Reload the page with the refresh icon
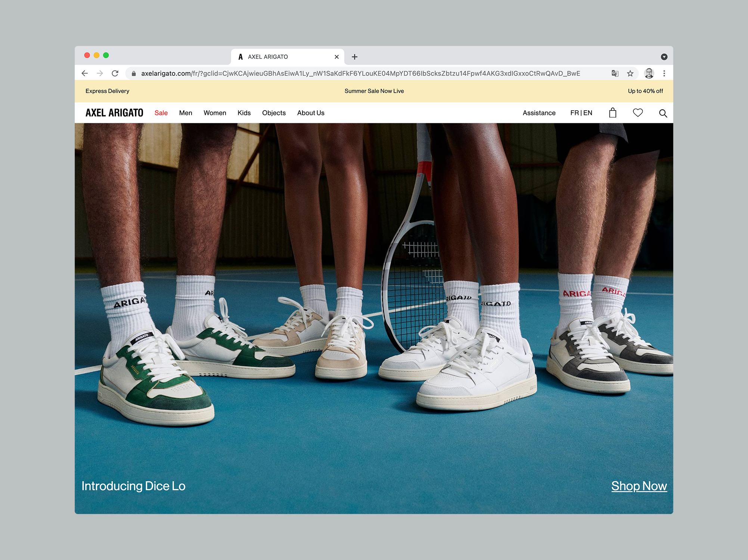The height and width of the screenshot is (560, 748). point(115,74)
